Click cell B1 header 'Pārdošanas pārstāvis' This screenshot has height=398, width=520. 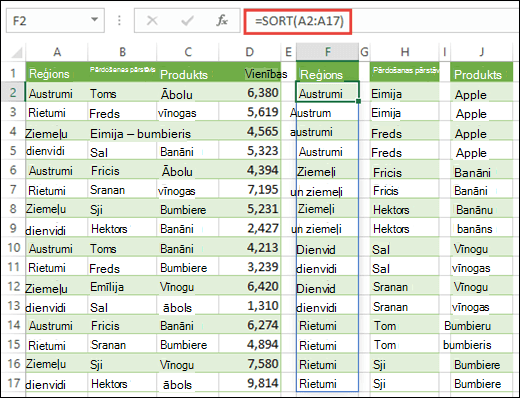[x=122, y=72]
